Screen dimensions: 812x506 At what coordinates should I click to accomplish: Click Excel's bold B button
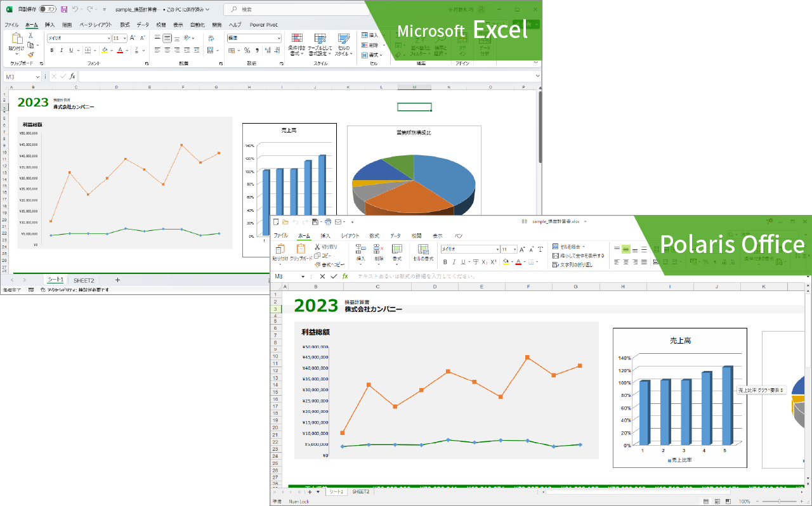pos(51,51)
